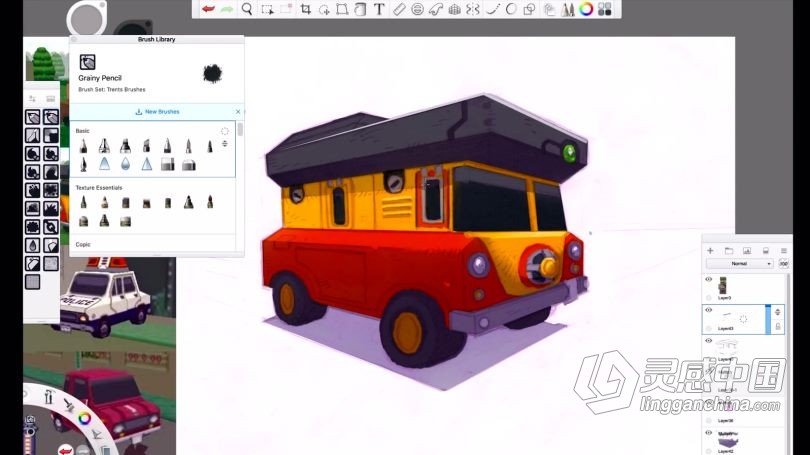The width and height of the screenshot is (810, 455).
Task: Open the Ruler tool
Action: coord(400,9)
